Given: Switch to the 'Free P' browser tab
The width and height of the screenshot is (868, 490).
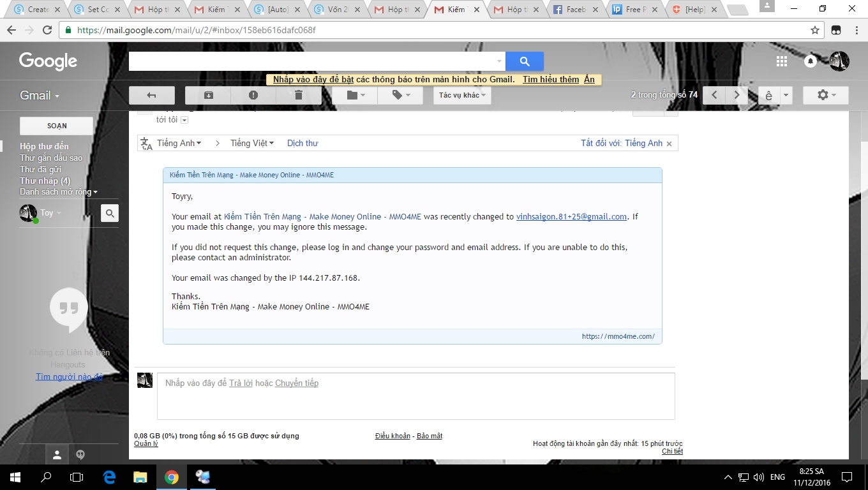Looking at the screenshot, I should pyautogui.click(x=636, y=10).
